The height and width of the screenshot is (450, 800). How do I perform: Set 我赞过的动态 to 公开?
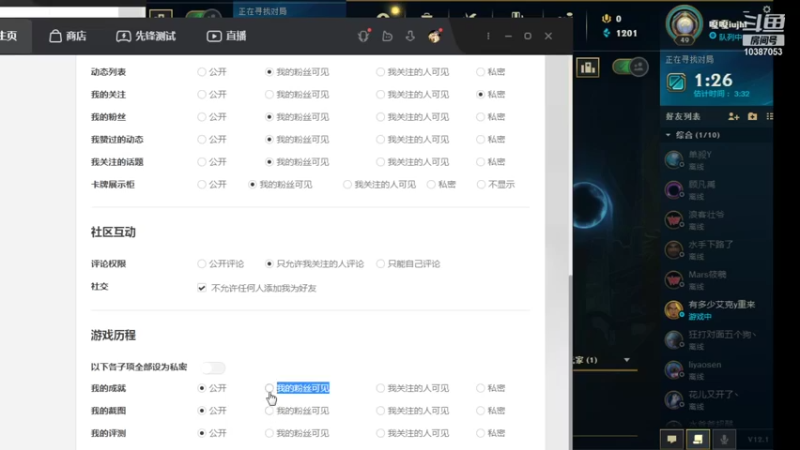tap(202, 139)
